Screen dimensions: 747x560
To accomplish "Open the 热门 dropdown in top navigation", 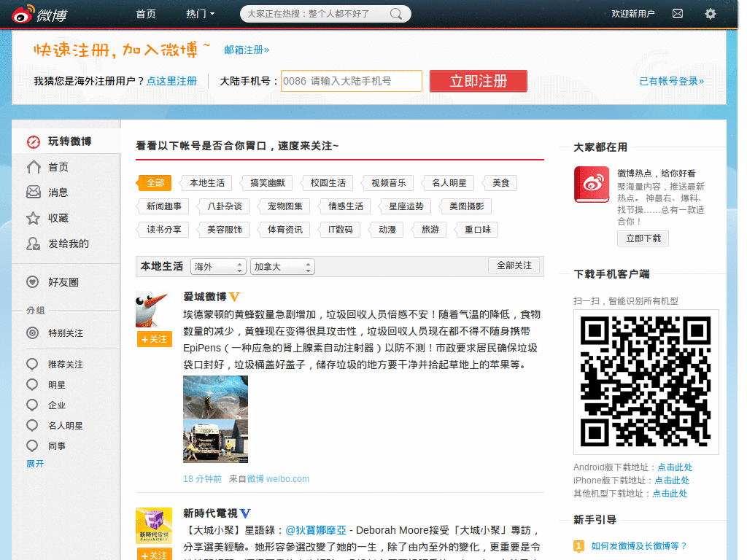I will pos(200,14).
